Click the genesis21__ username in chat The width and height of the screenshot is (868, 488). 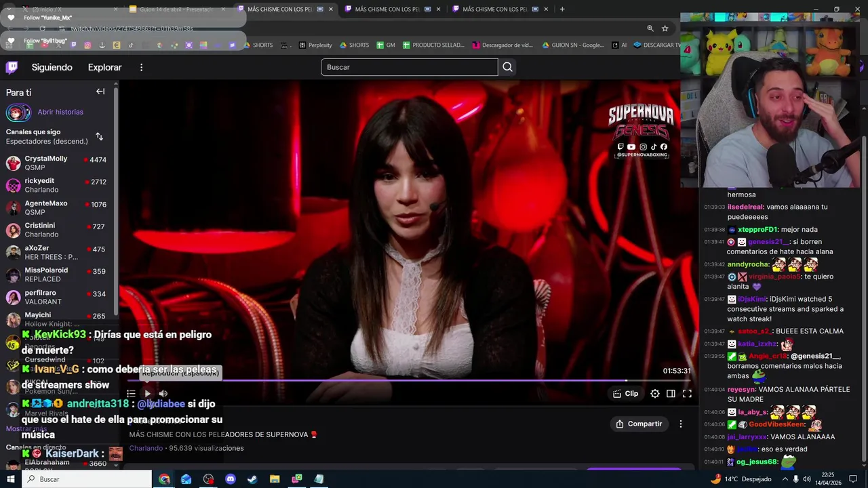(x=768, y=242)
